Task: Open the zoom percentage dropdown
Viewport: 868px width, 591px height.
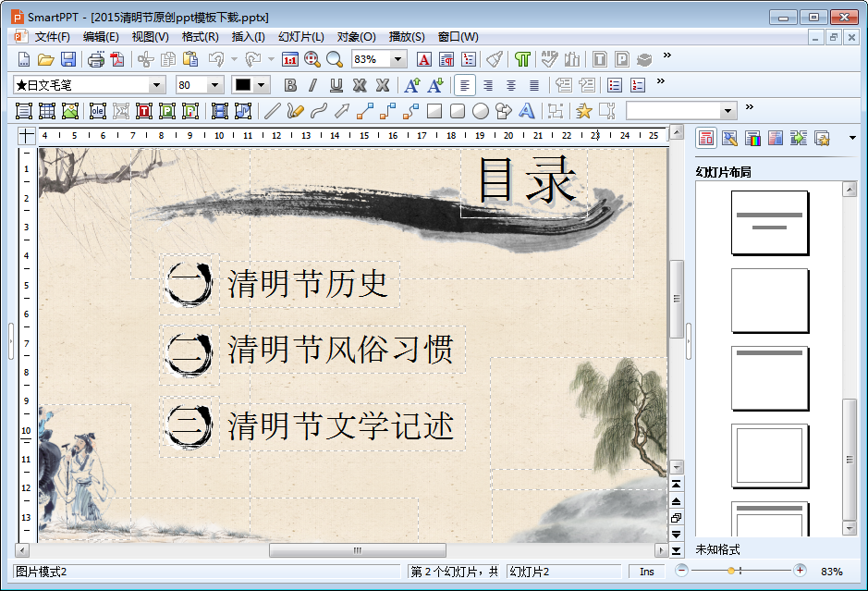Action: [x=397, y=59]
